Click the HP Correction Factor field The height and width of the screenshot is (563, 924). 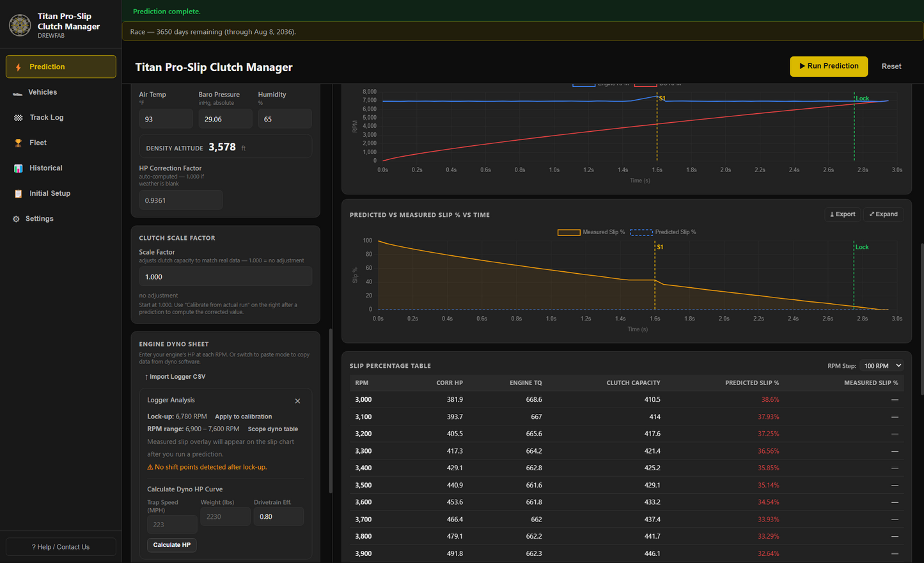point(181,200)
